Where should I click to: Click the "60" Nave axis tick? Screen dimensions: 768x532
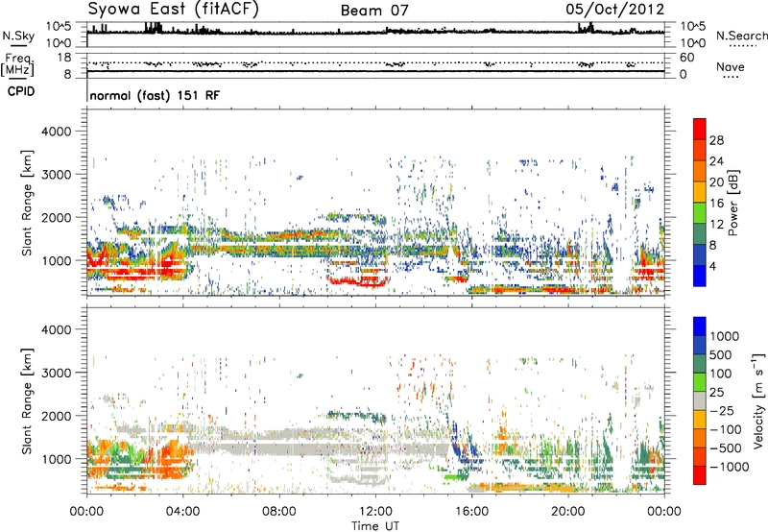(x=686, y=58)
